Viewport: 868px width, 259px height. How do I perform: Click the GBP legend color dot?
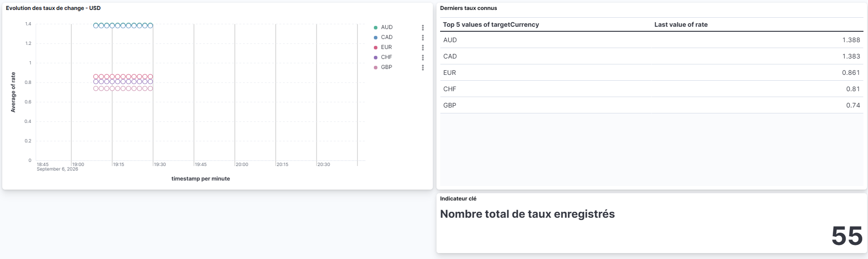376,68
